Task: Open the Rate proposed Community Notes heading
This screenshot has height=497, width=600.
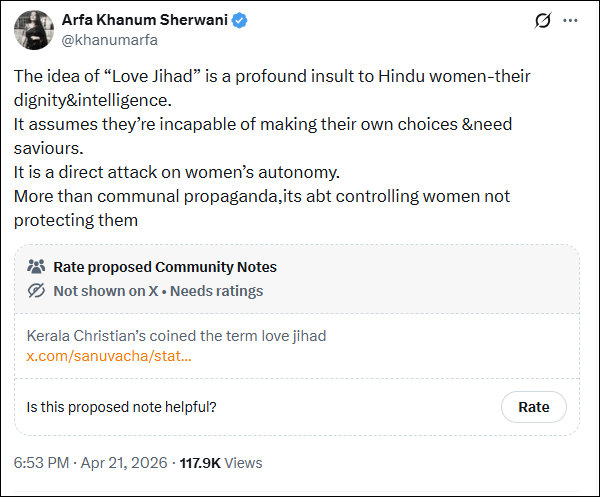Action: click(x=165, y=267)
